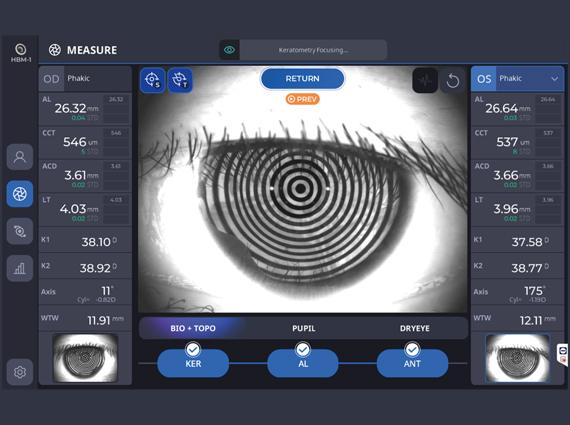Open the eye analysis sidebar icon

coord(20,231)
